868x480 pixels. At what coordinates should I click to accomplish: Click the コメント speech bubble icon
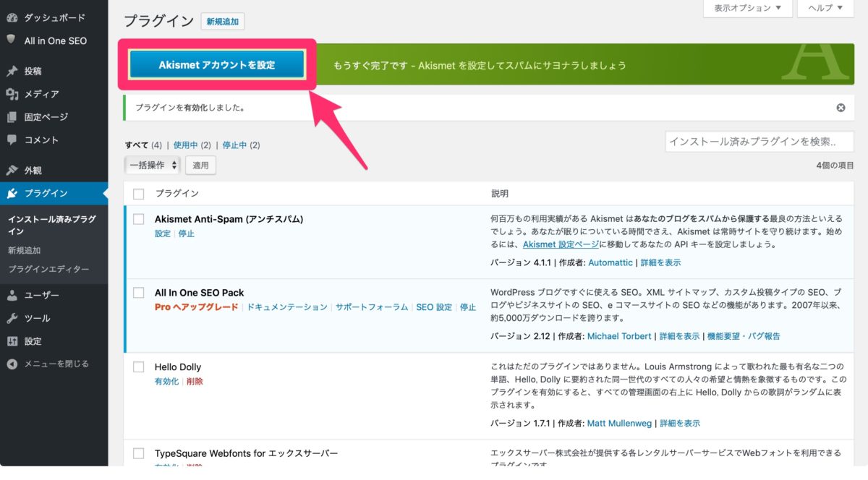point(12,140)
